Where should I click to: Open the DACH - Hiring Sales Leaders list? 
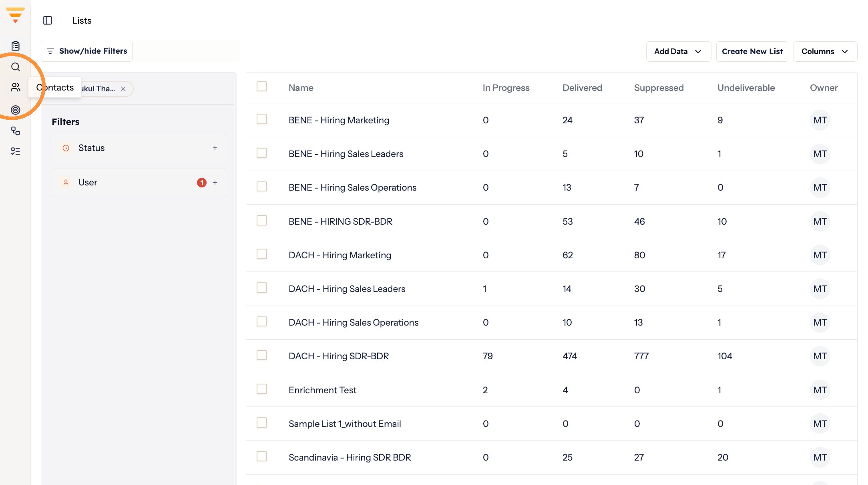[x=347, y=289]
